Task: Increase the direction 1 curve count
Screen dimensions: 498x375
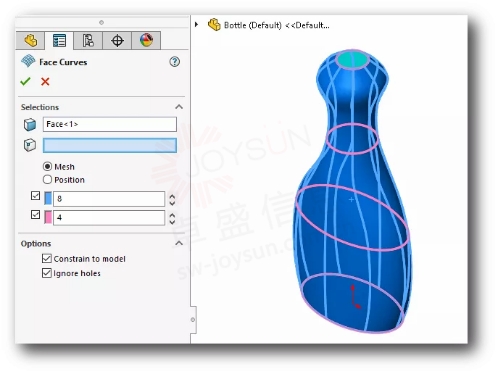Action: (x=172, y=196)
